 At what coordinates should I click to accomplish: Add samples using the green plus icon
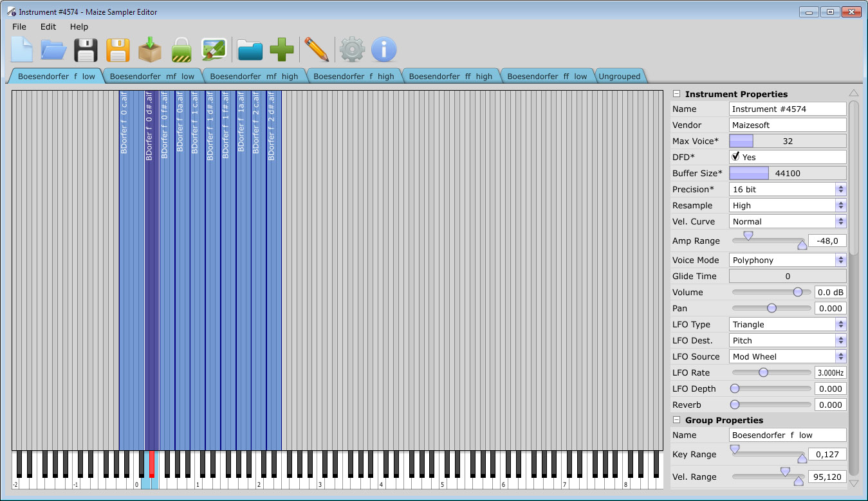pyautogui.click(x=282, y=49)
